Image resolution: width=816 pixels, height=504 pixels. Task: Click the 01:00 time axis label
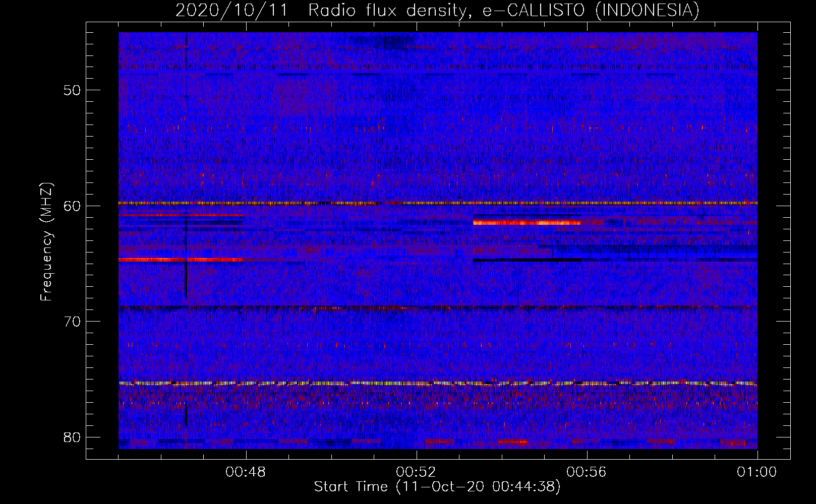(757, 472)
